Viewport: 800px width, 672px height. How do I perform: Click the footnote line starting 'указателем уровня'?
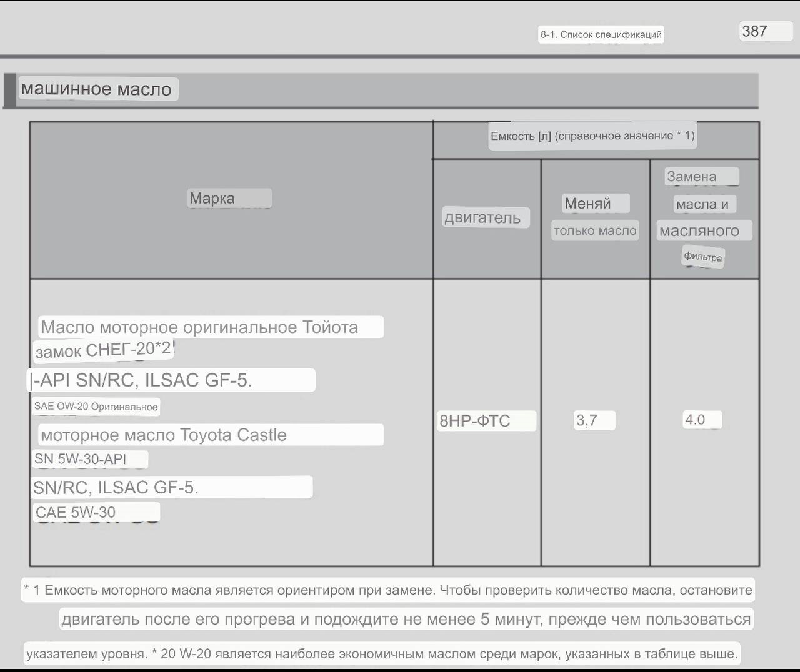(382, 654)
